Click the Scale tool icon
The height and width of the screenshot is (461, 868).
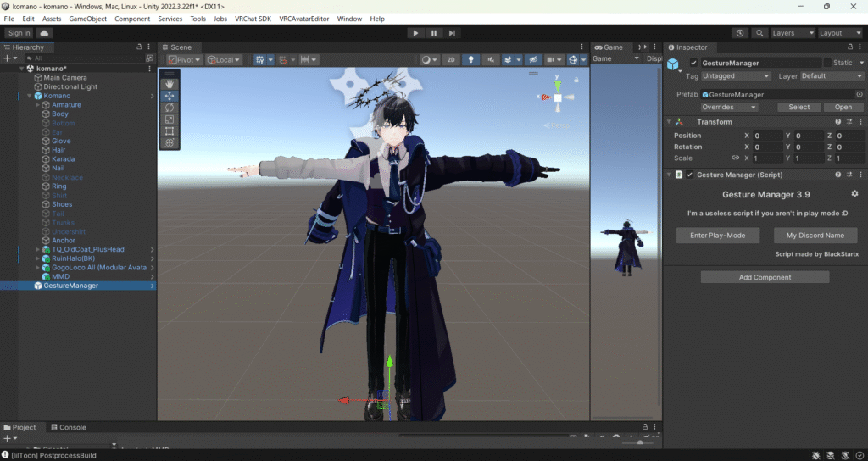coord(170,119)
